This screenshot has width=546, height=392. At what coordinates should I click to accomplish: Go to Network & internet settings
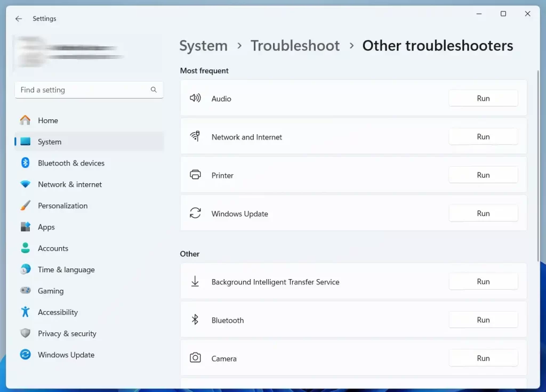(x=89, y=184)
